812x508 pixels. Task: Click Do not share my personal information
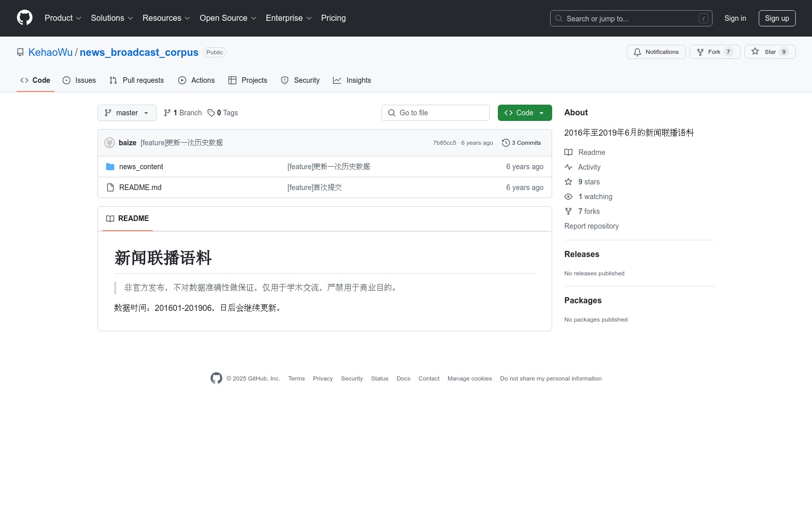pyautogui.click(x=551, y=378)
